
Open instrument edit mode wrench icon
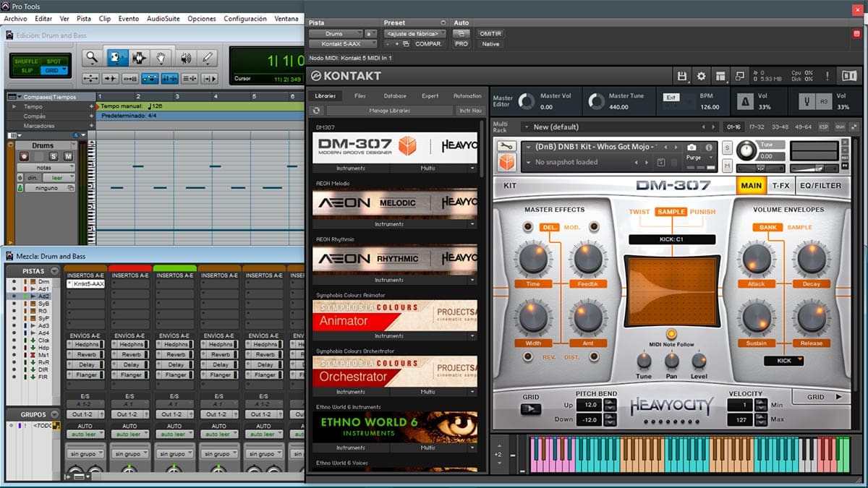pyautogui.click(x=507, y=147)
